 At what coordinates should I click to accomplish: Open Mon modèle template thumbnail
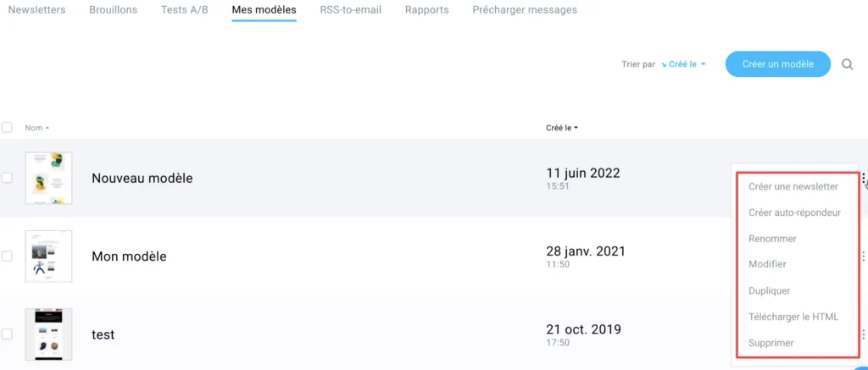[x=48, y=257]
